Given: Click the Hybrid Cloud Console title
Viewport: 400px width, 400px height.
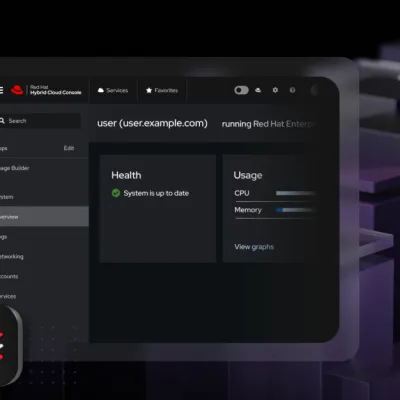Looking at the screenshot, I should tap(56, 93).
